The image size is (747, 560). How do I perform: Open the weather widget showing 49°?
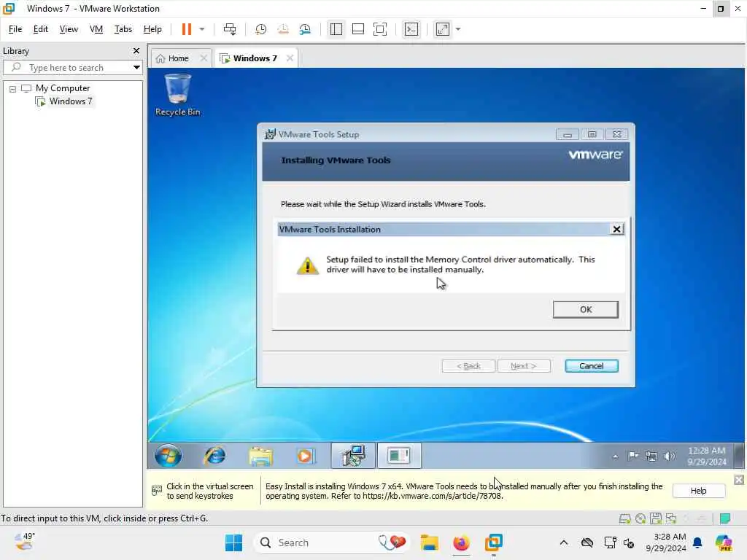[x=24, y=542]
